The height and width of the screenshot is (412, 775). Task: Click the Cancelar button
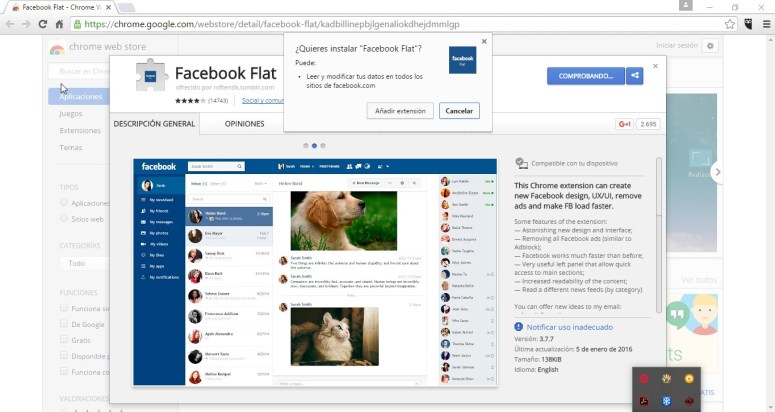point(459,111)
